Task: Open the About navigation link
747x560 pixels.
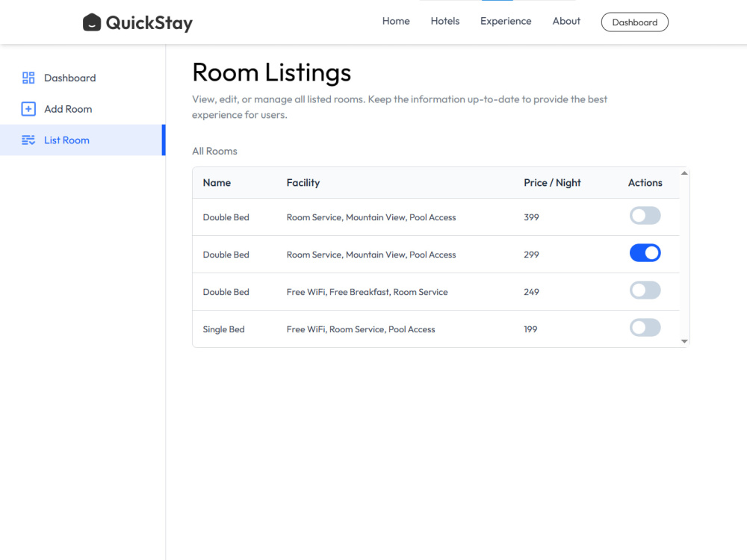Action: pos(566,21)
